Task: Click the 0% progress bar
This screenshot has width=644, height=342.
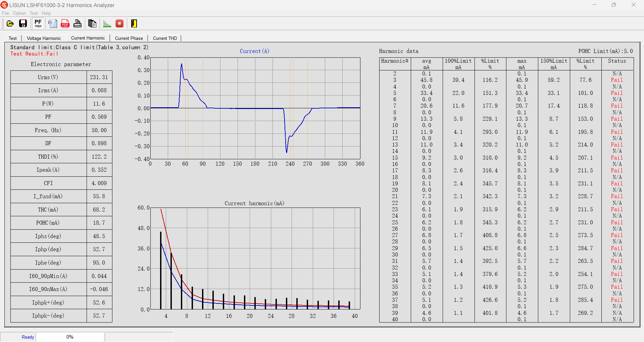Action: click(x=70, y=337)
